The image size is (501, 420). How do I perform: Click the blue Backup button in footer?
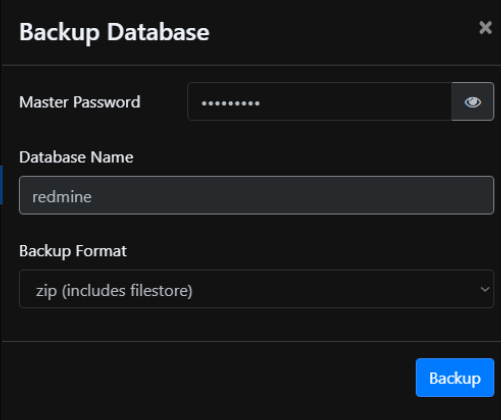point(455,378)
